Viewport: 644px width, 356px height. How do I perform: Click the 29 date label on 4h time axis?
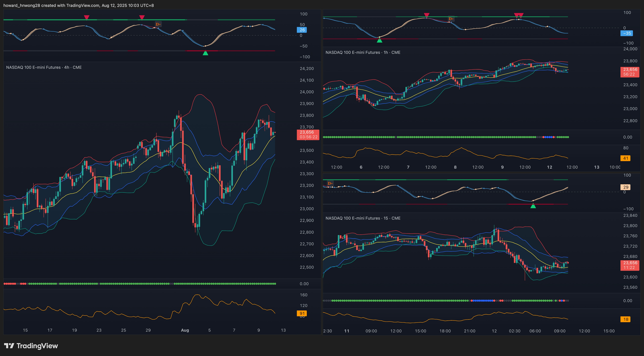click(148, 330)
